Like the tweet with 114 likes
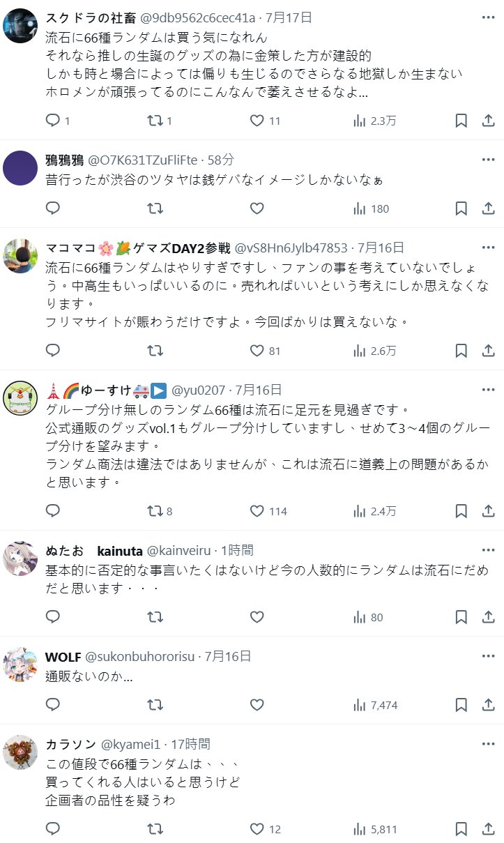The width and height of the screenshot is (504, 843). [257, 511]
